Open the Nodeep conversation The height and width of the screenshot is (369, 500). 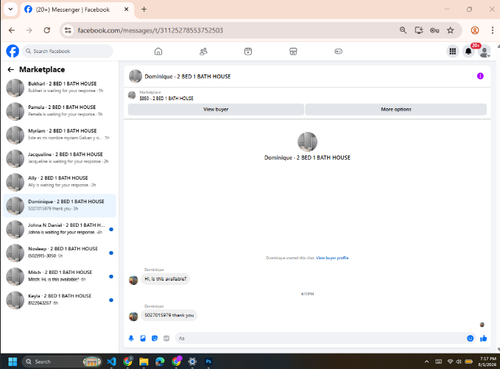[59, 253]
